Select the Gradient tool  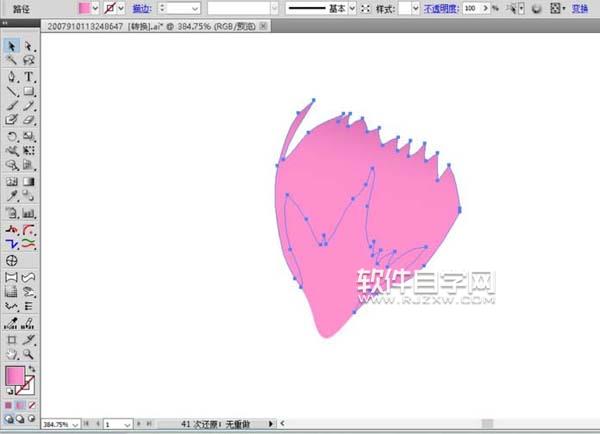point(28,181)
